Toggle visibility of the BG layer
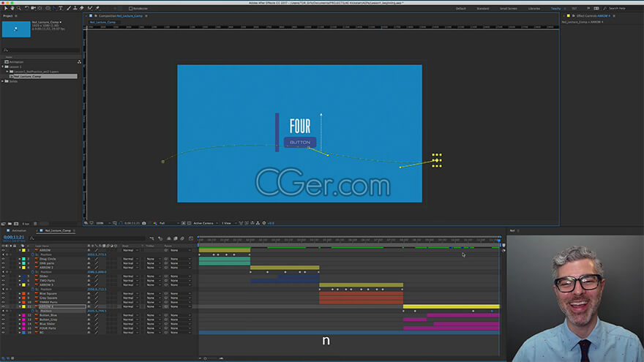The image size is (644, 362). pyautogui.click(x=4, y=332)
